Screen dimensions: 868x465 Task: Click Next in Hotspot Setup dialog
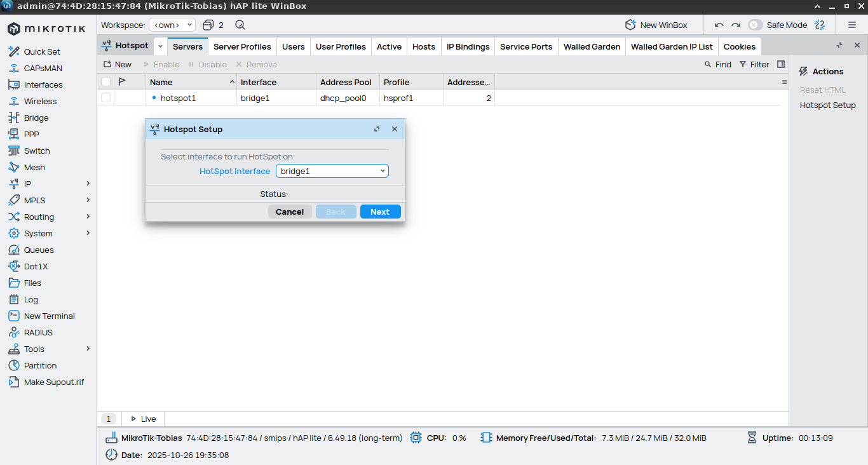coord(380,212)
